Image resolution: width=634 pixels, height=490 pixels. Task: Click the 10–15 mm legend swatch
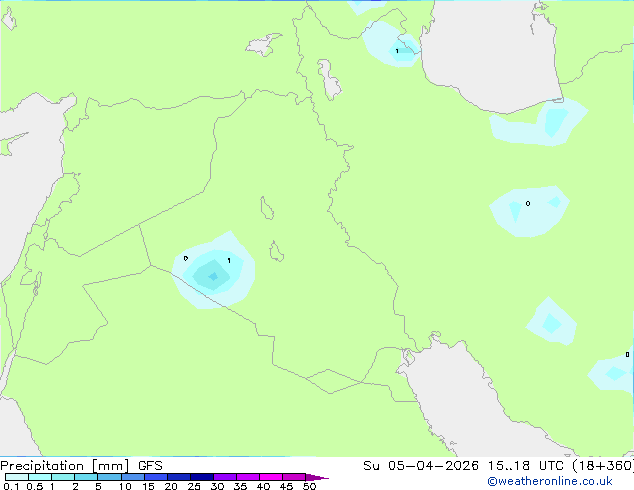133,477
